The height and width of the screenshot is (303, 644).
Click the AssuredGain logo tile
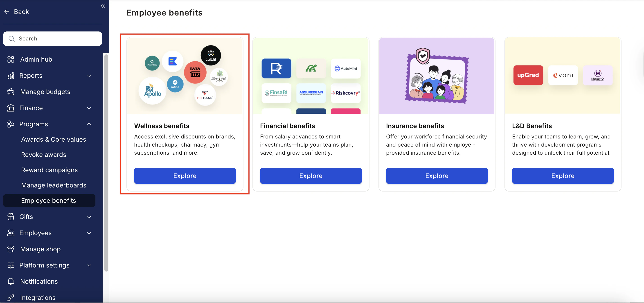point(311,93)
